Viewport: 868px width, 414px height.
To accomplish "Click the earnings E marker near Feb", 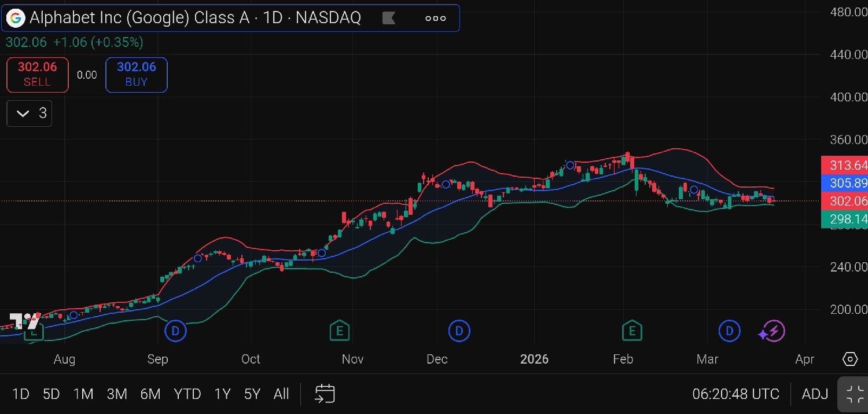I will point(632,331).
